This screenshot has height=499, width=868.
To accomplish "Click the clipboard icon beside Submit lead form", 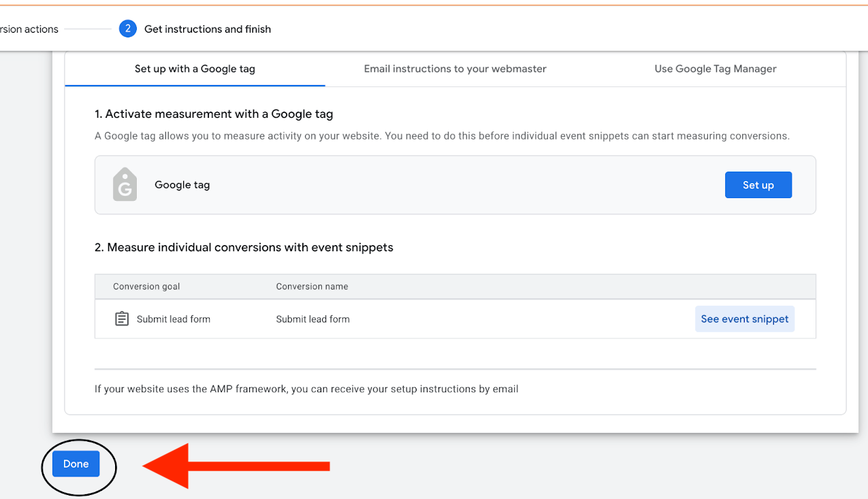I will [122, 319].
